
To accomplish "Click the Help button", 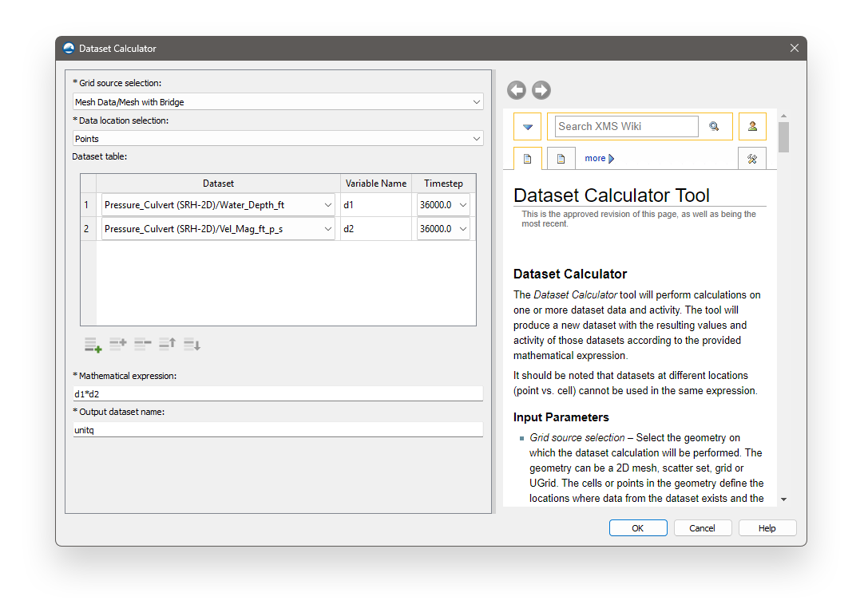I will pos(767,528).
